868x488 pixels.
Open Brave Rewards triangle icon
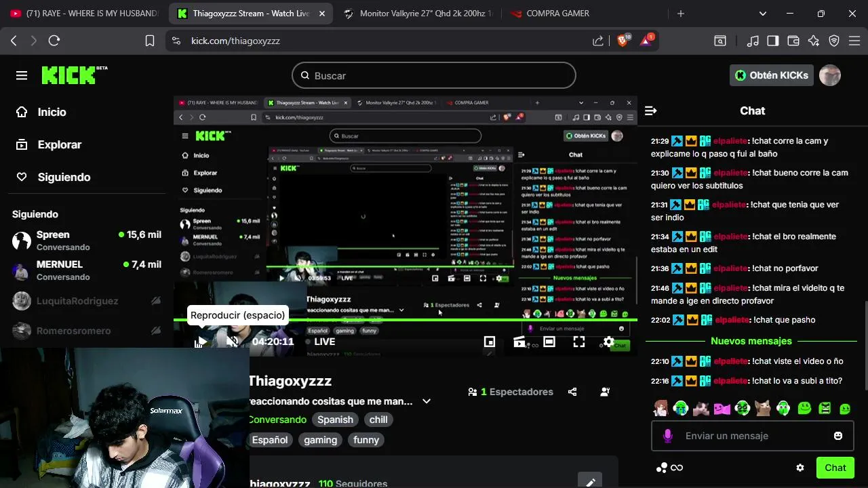646,41
